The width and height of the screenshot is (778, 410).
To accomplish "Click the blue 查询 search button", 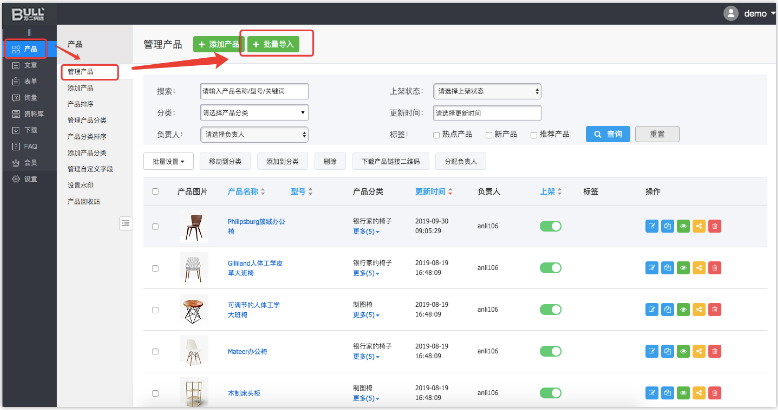I will [x=608, y=133].
